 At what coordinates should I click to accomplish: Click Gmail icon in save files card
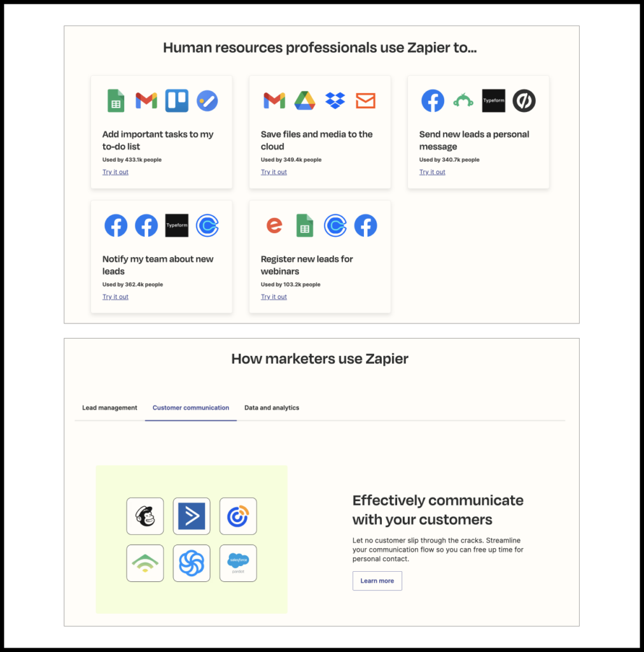(x=274, y=101)
